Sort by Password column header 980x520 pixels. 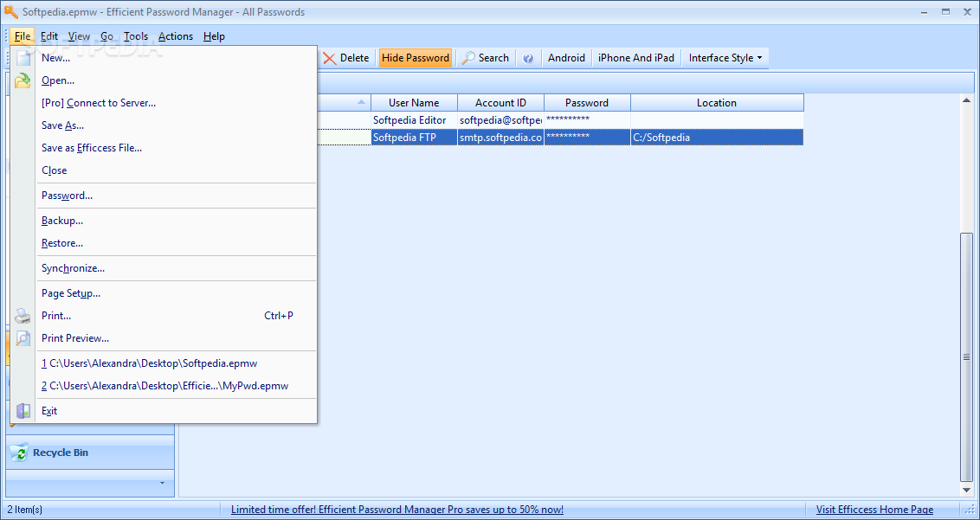[x=587, y=102]
